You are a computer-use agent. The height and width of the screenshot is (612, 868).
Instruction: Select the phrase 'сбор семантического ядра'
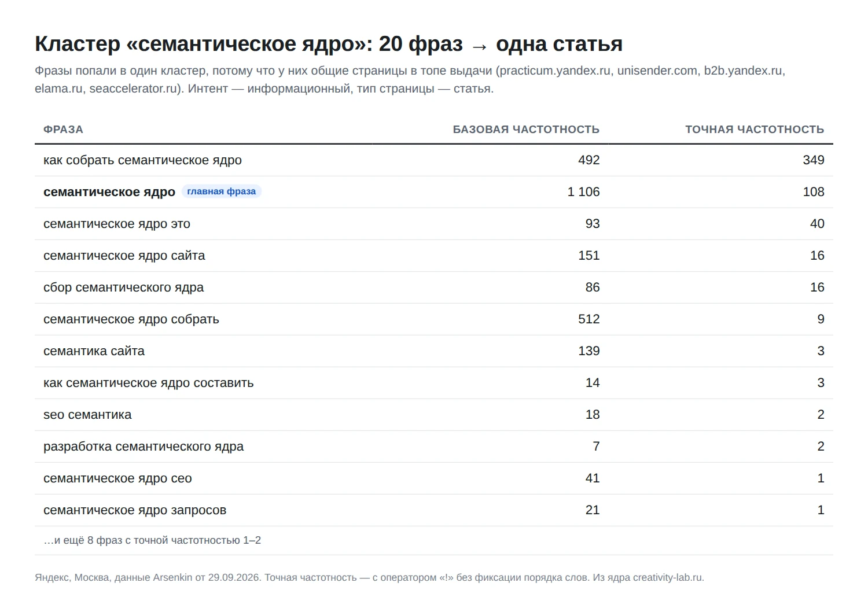click(x=123, y=287)
